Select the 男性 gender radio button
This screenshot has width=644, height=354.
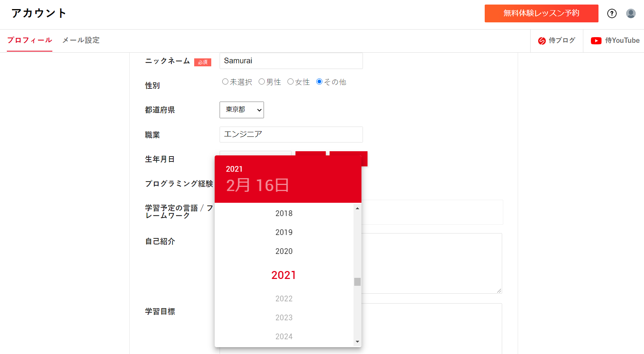[262, 81]
